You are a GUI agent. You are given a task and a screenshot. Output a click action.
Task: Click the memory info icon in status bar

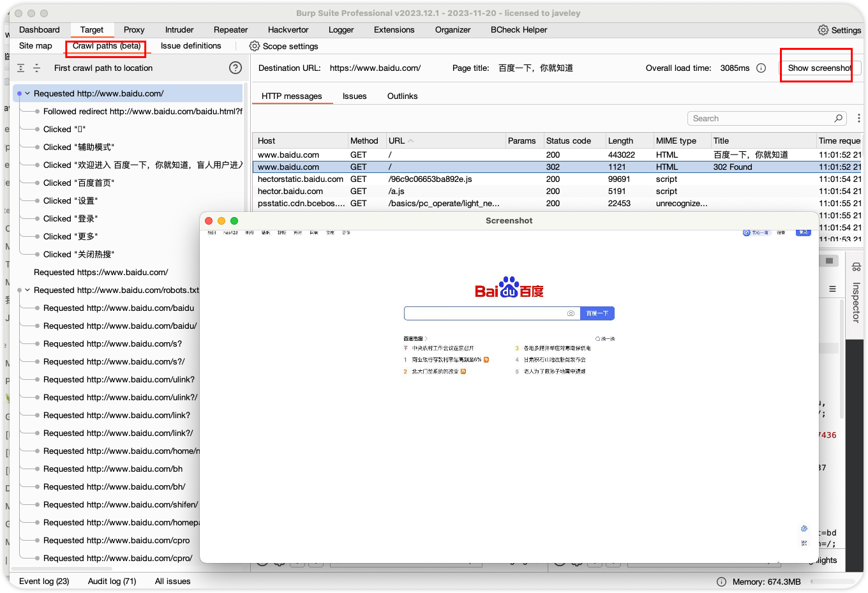(x=721, y=582)
